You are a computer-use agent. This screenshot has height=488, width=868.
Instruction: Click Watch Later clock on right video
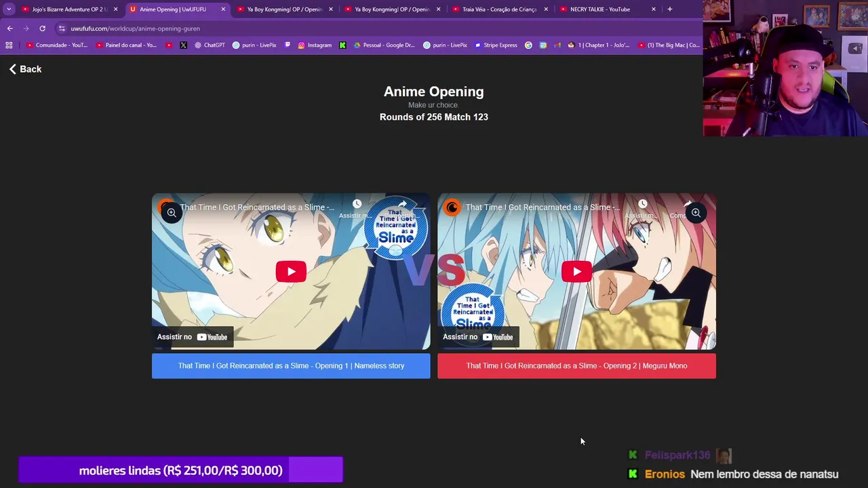point(642,204)
